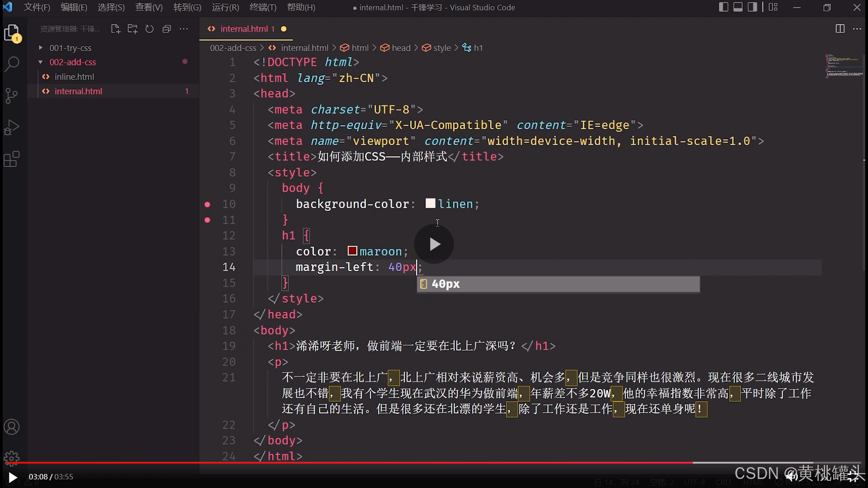Click the unsaved dot on internal.html tab
The image size is (868, 488).
(284, 29)
